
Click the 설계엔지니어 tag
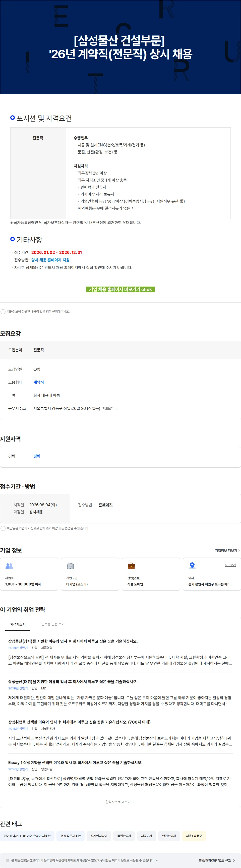pos(99,836)
